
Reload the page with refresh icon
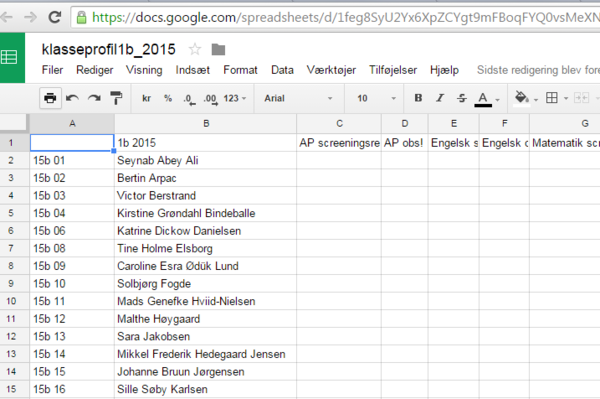55,17
